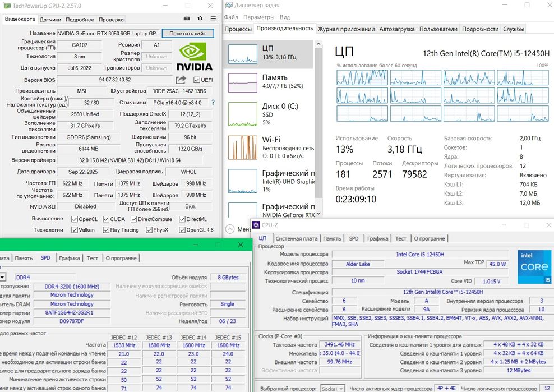
Task: Switch to the Процессы tab
Action: click(x=238, y=29)
